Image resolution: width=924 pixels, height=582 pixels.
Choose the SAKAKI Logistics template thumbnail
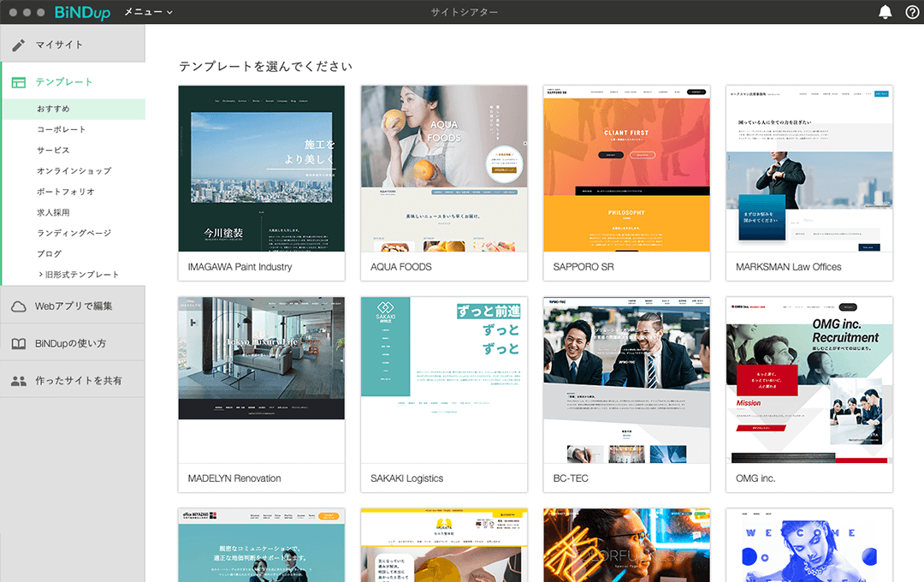coord(444,380)
